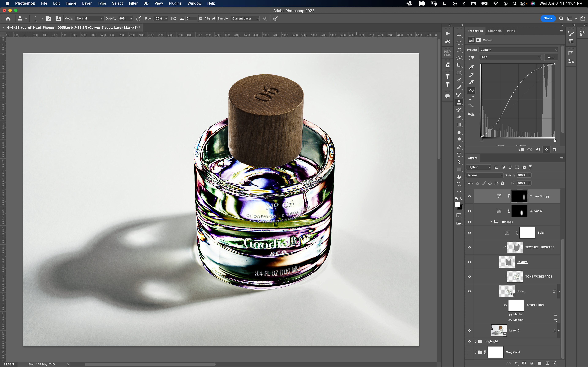Open the RGB channel dropdown in Curves

[x=510, y=57]
